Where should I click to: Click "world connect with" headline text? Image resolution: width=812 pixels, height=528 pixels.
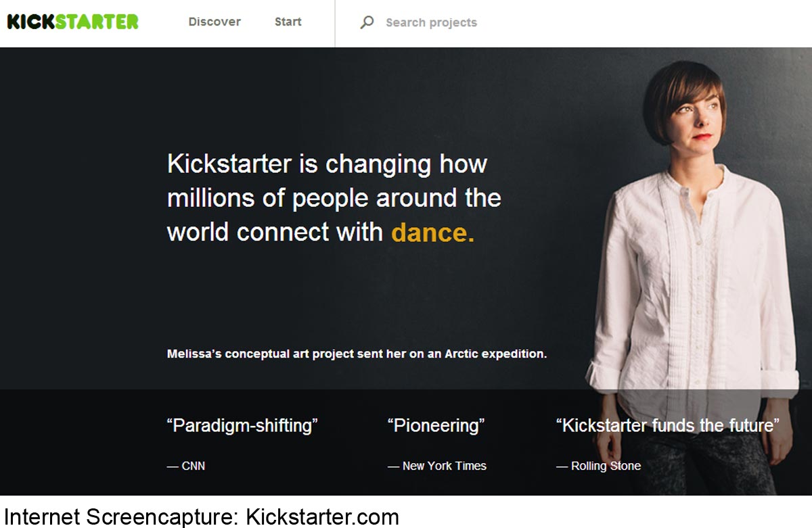pos(275,233)
